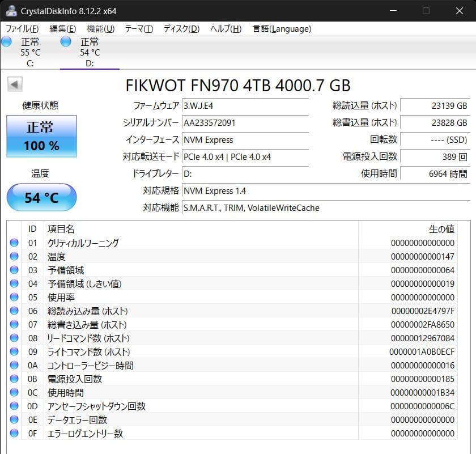Click rotation rate value ---- (SSD)

pos(435,140)
